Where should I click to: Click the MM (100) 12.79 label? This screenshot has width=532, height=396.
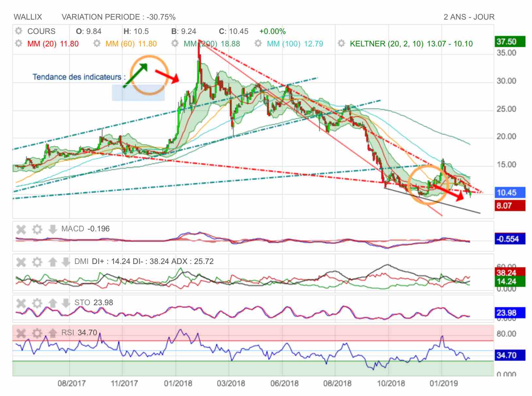[x=295, y=44]
